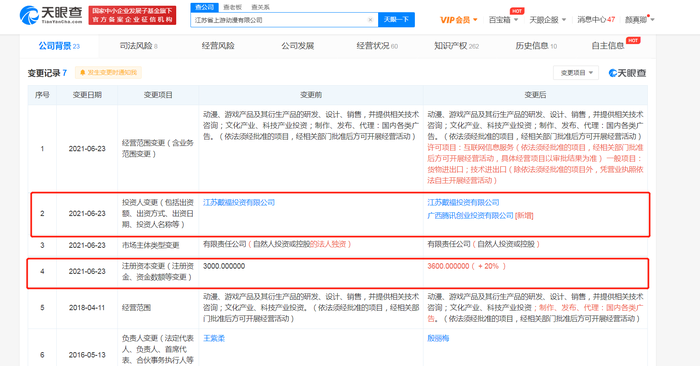Click the company name search input field
The image size is (700, 366).
279,20
